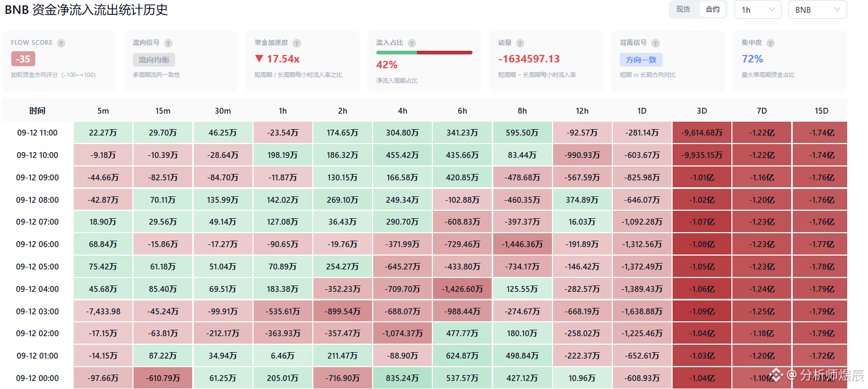Click the 09-12 11:00 1h cell -23.54万
Viewport: 868px width, 389px height.
pyautogui.click(x=283, y=133)
